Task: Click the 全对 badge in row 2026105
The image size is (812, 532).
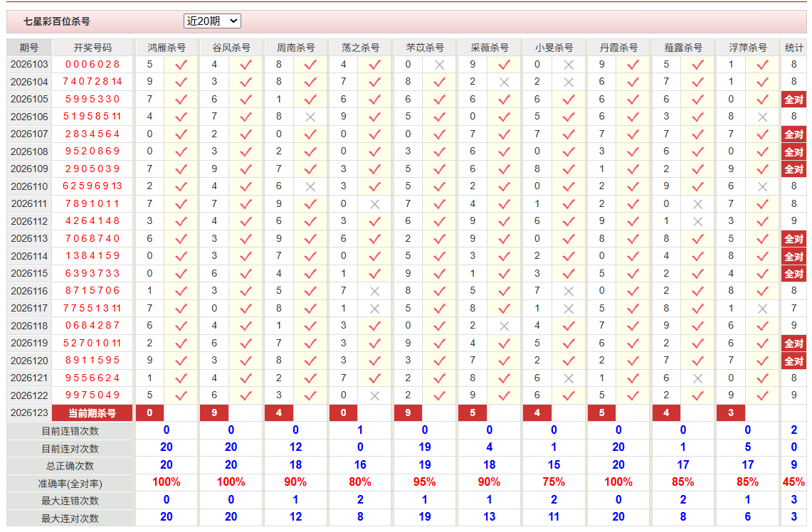Action: (794, 100)
